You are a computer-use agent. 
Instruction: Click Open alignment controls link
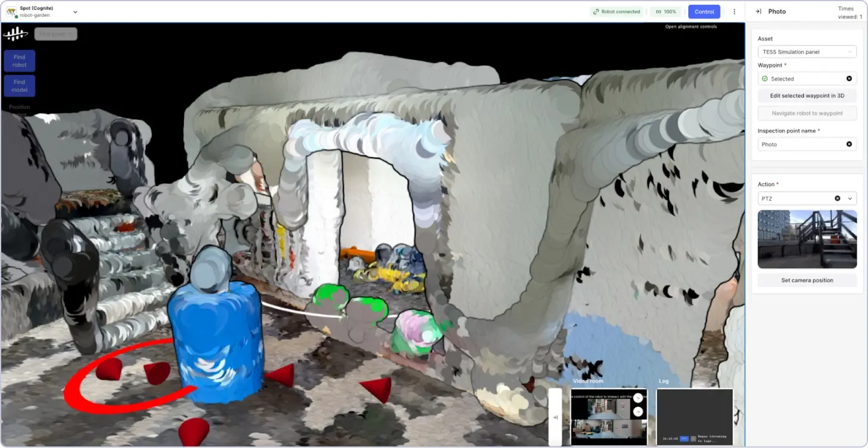(691, 26)
